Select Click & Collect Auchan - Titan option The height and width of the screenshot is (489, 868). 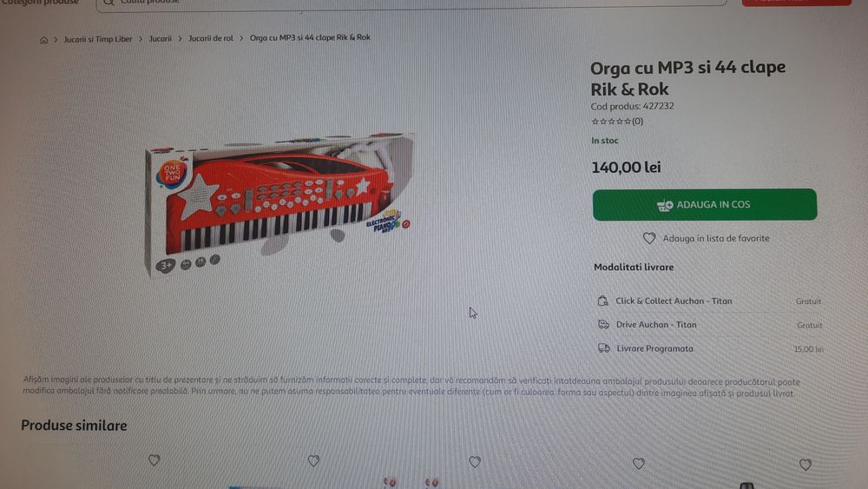(709, 301)
